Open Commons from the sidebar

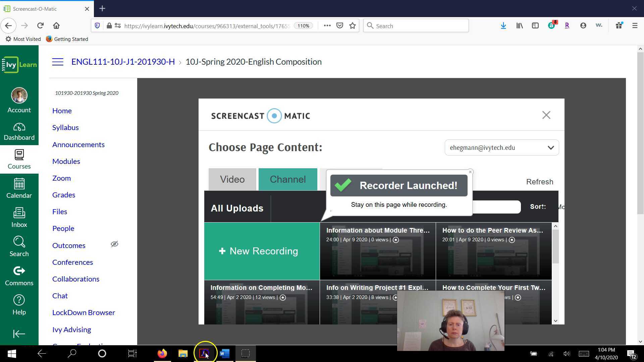(x=19, y=276)
